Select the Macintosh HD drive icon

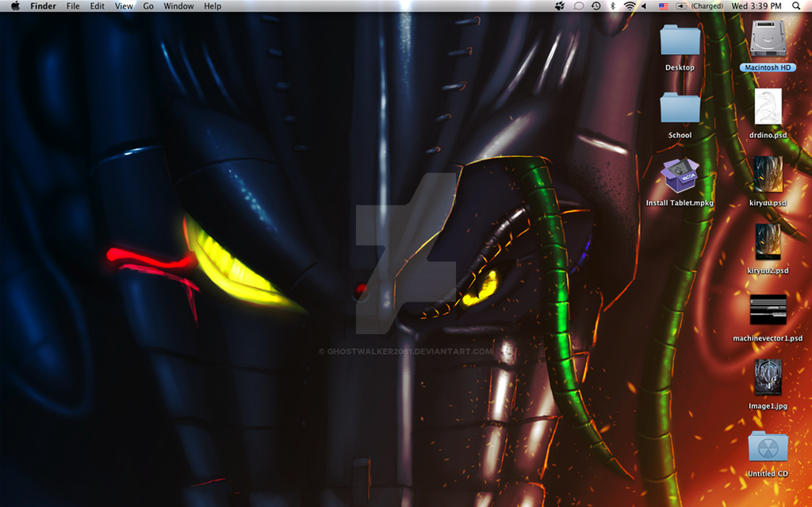[768, 40]
